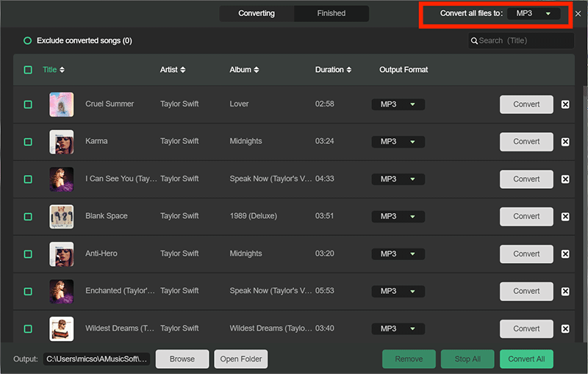Switch to the Converting tab

257,13
